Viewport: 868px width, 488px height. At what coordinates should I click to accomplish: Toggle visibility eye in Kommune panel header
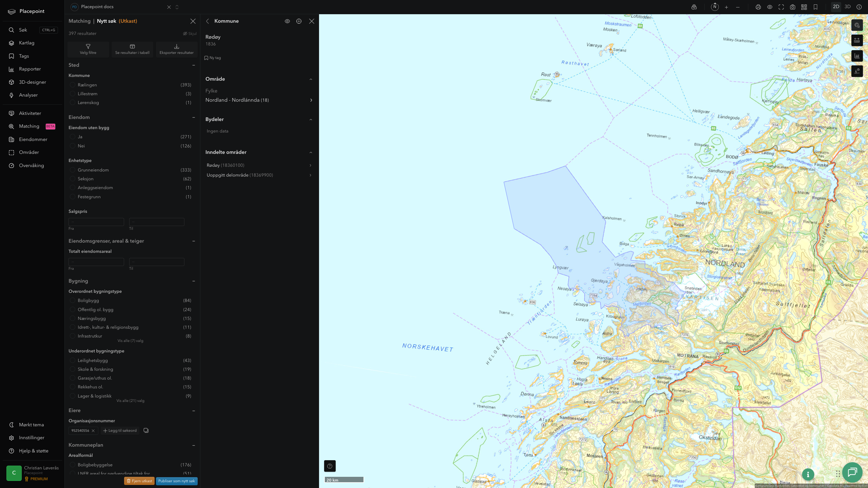click(287, 21)
